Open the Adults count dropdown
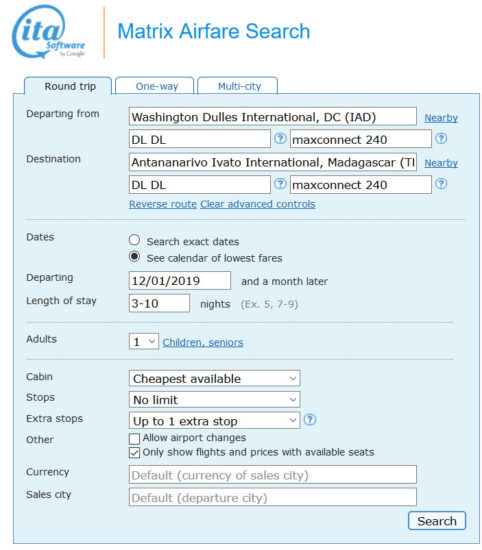 click(144, 341)
